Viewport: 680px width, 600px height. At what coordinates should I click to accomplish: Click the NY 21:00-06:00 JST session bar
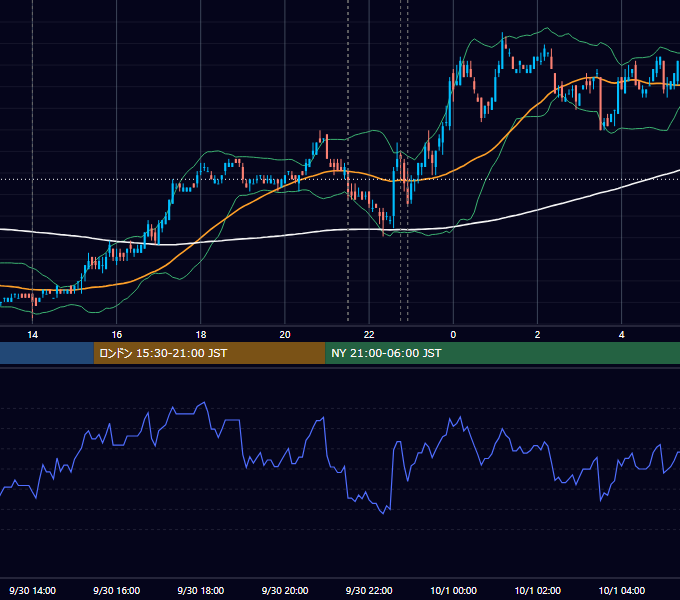click(503, 353)
